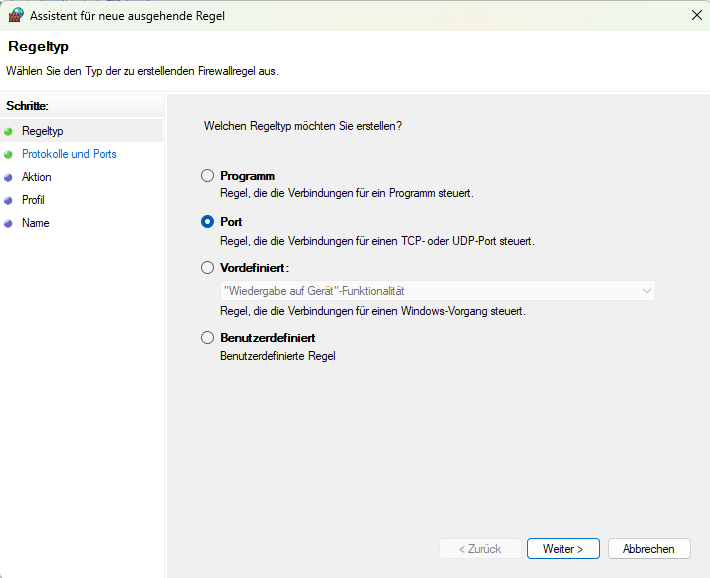The width and height of the screenshot is (710, 578).
Task: Choose the Port radio button
Action: (x=208, y=222)
